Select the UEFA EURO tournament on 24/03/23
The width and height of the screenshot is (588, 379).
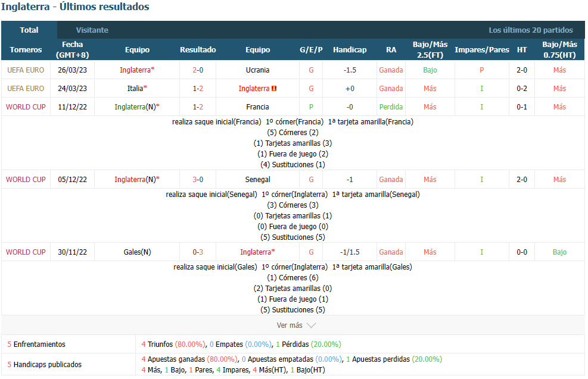26,89
